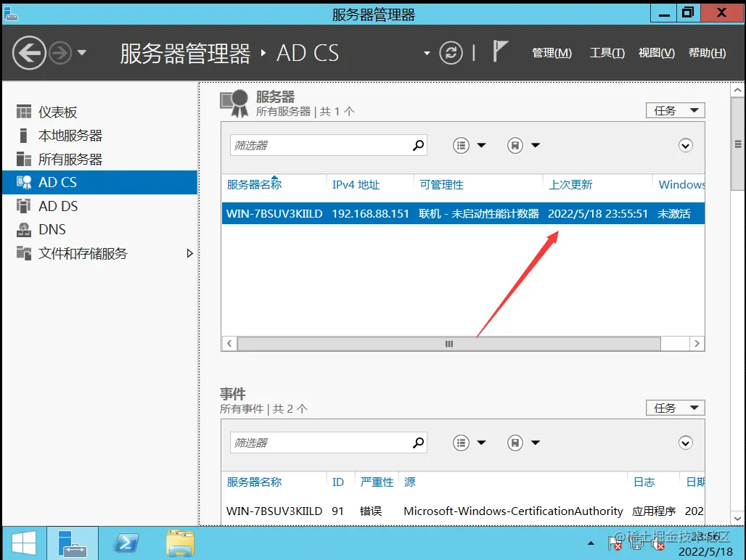Select 本地服务器 in the sidebar
746x560 pixels.
point(100,136)
